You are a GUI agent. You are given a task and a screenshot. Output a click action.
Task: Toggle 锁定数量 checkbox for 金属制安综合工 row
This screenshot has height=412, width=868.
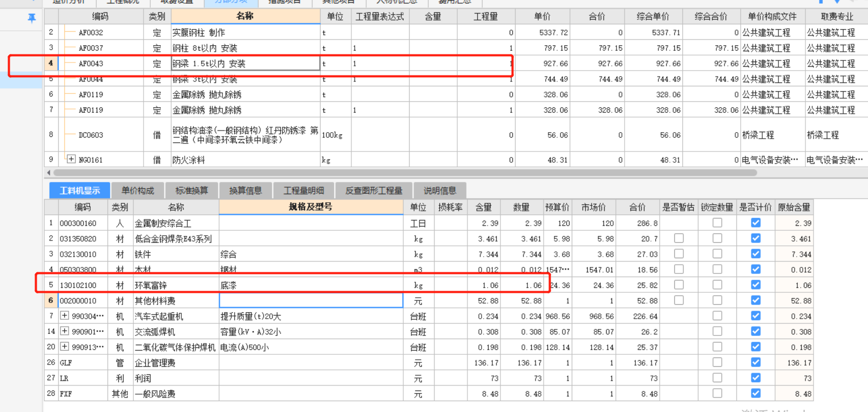tap(717, 223)
